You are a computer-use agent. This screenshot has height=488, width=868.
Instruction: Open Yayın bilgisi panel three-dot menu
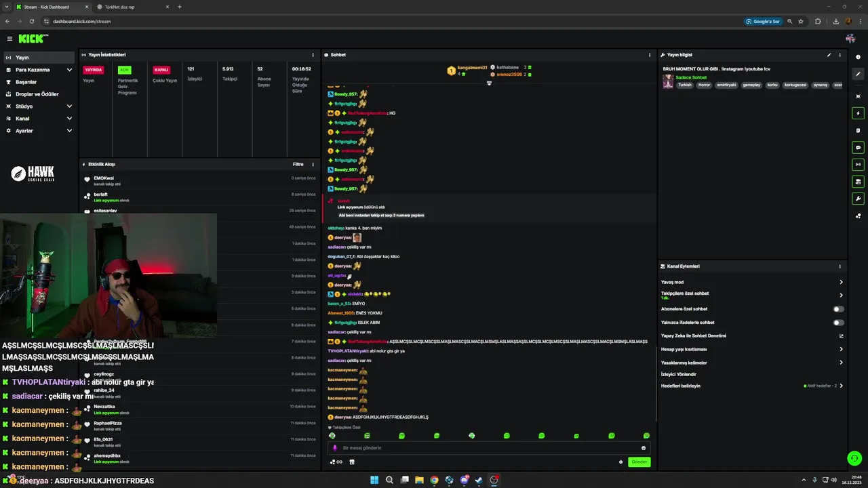tap(840, 55)
